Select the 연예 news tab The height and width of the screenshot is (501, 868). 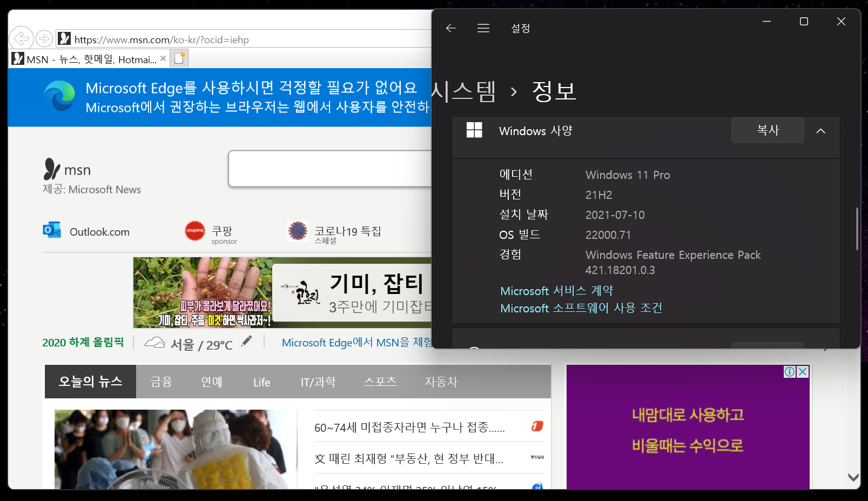coord(212,382)
